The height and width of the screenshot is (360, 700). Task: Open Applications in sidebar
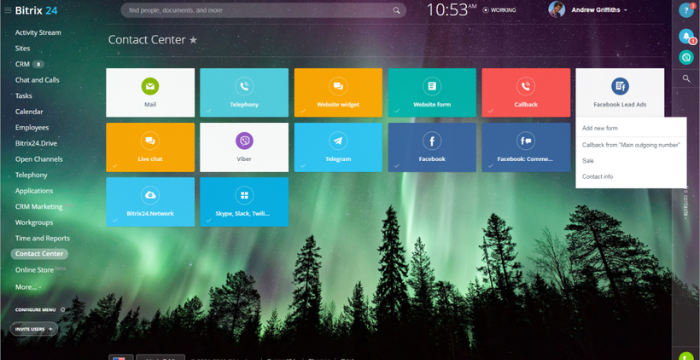click(34, 191)
